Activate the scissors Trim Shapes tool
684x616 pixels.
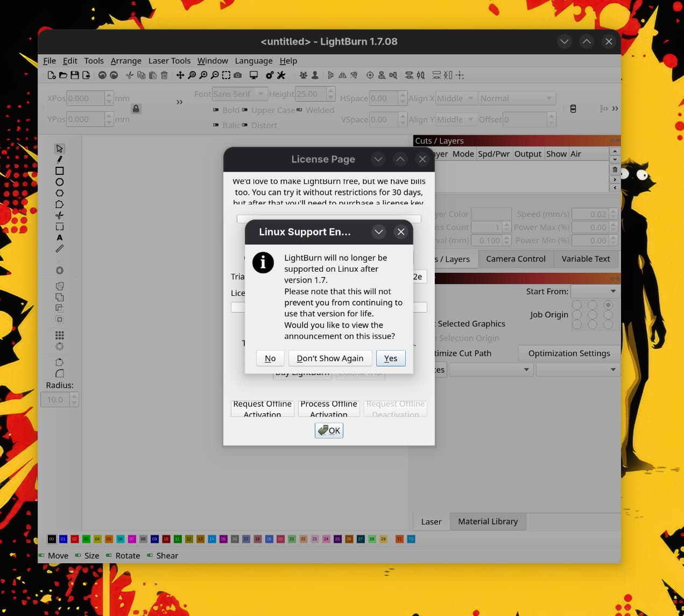(x=60, y=215)
